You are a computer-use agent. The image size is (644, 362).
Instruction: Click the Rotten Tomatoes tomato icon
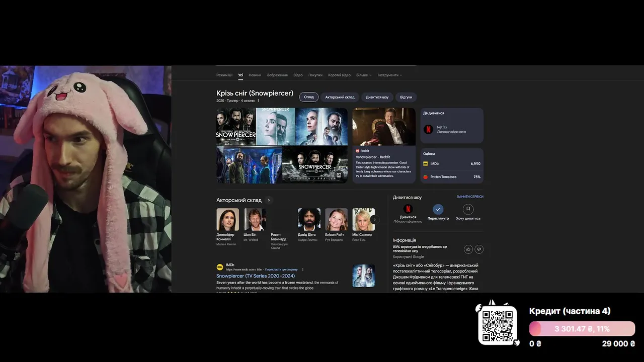pyautogui.click(x=426, y=177)
